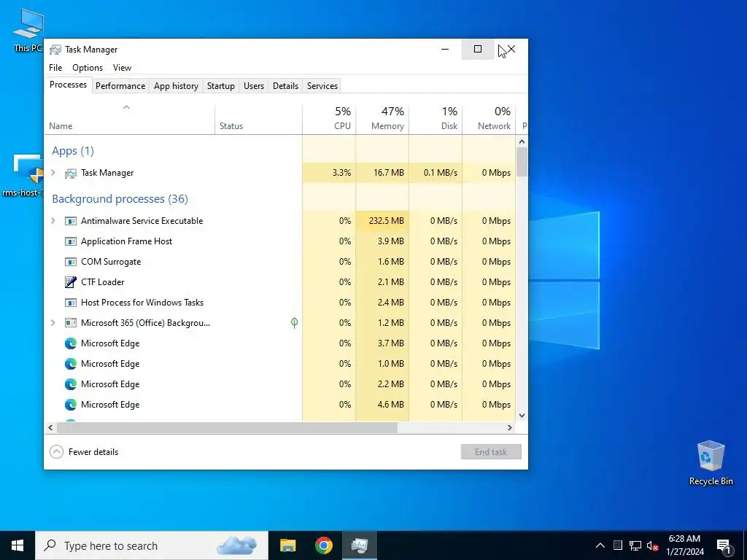Click the Microsoft 365 (Office) process icon
The width and height of the screenshot is (747, 560).
click(x=71, y=323)
